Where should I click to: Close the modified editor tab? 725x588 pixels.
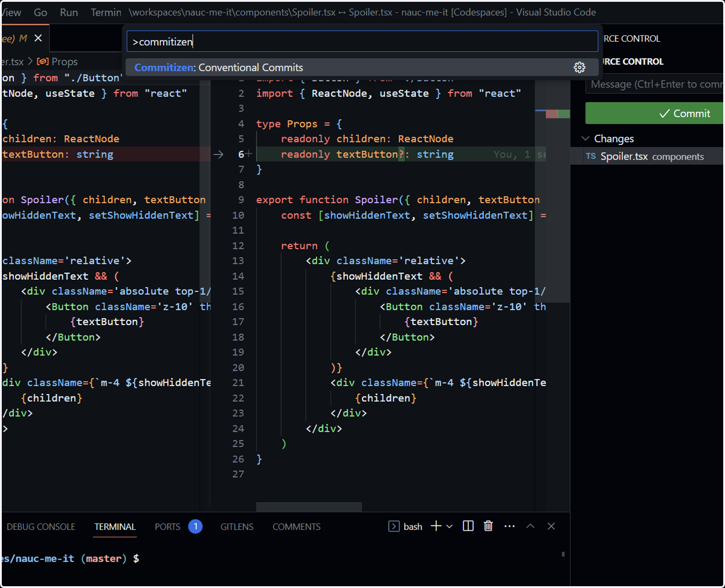coord(38,38)
